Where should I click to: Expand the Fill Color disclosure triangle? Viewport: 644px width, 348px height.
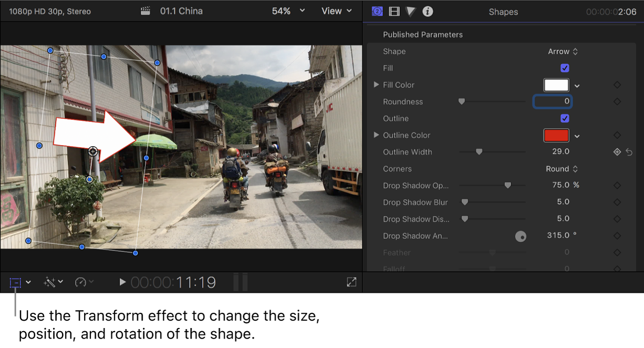click(376, 85)
